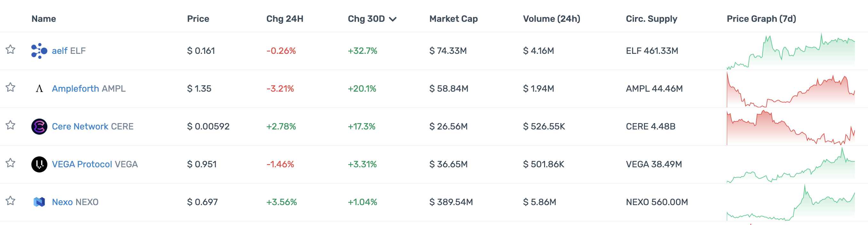868x225 pixels.
Task: Click the Nexo logo icon
Action: click(x=39, y=202)
